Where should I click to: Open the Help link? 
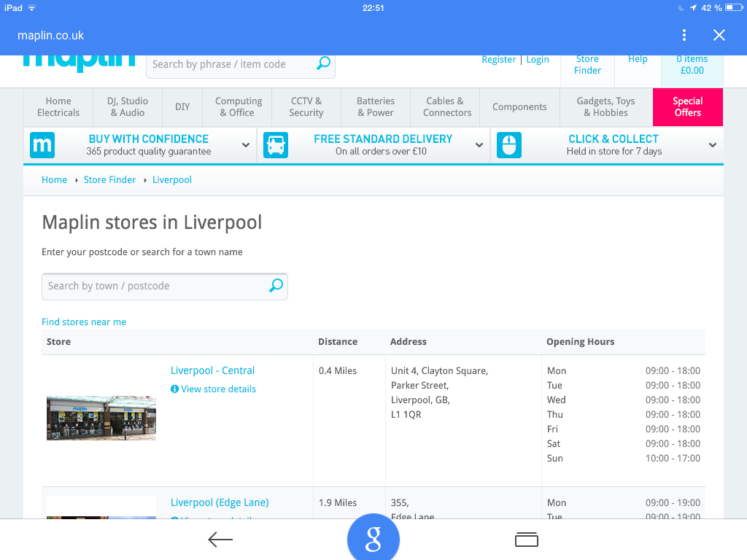click(638, 59)
